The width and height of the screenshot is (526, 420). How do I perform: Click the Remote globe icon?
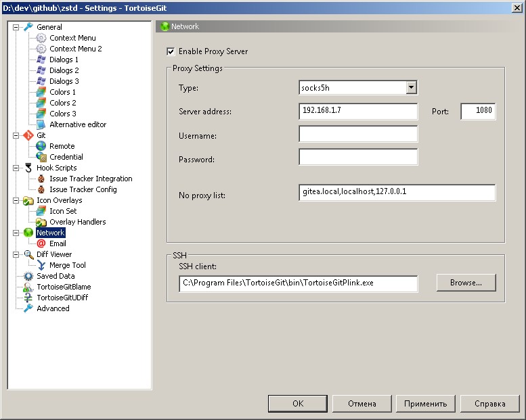pyautogui.click(x=41, y=146)
